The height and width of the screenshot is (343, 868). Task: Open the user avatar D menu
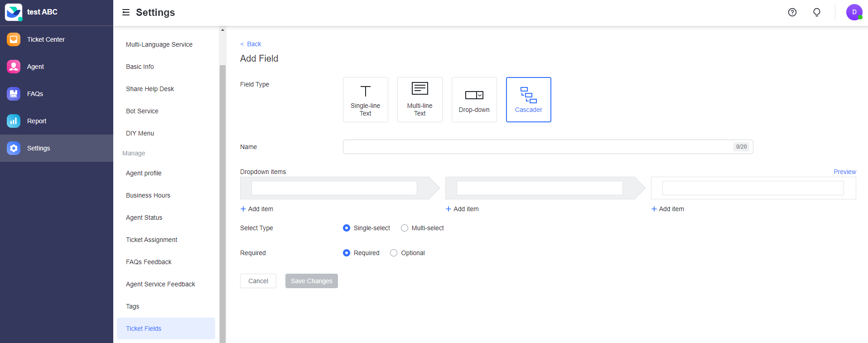coord(854,12)
